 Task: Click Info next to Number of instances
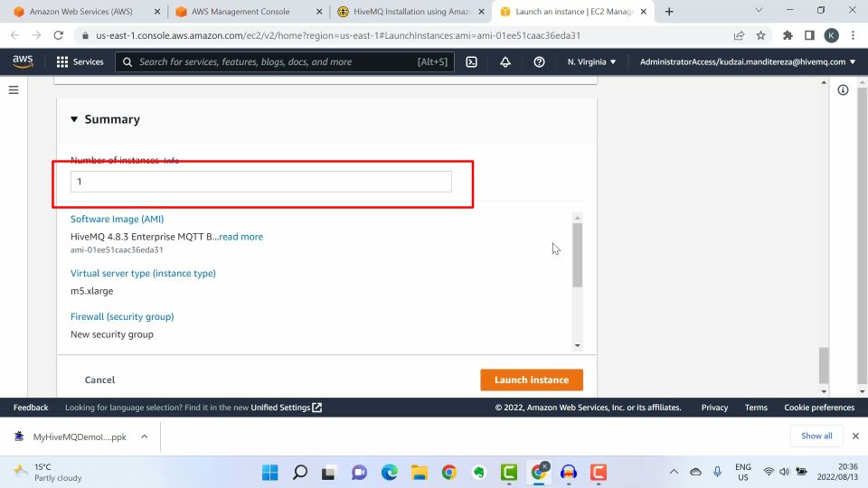[x=171, y=161]
